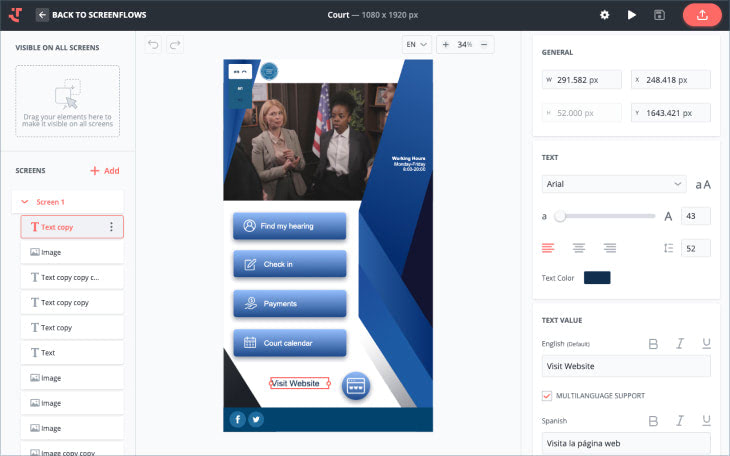The height and width of the screenshot is (456, 730).
Task: Collapse the Screen 1 tree item
Action: [25, 202]
